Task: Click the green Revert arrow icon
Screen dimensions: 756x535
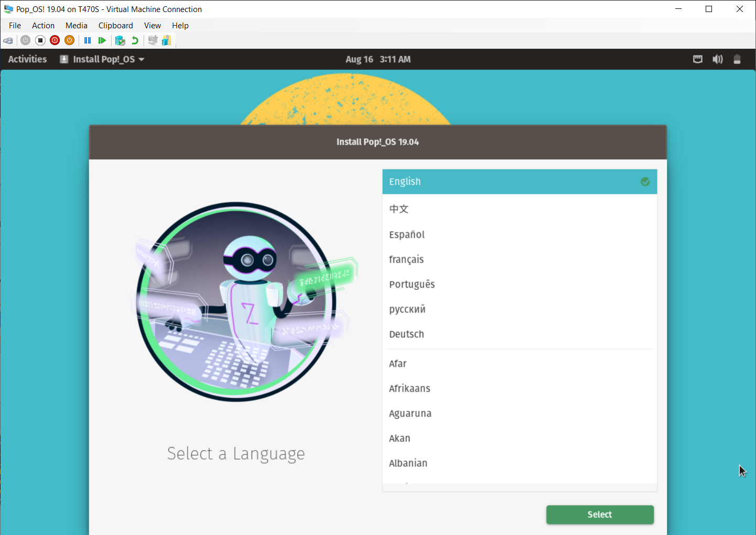Action: [x=135, y=40]
